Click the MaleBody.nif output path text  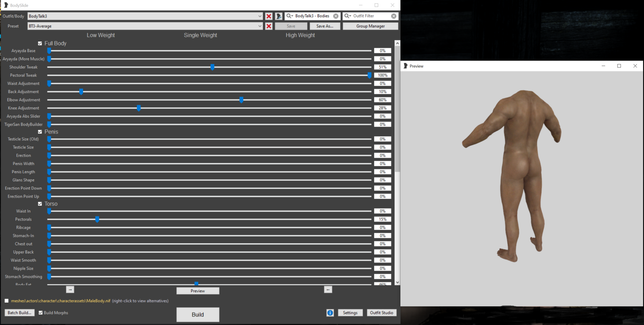pyautogui.click(x=61, y=301)
